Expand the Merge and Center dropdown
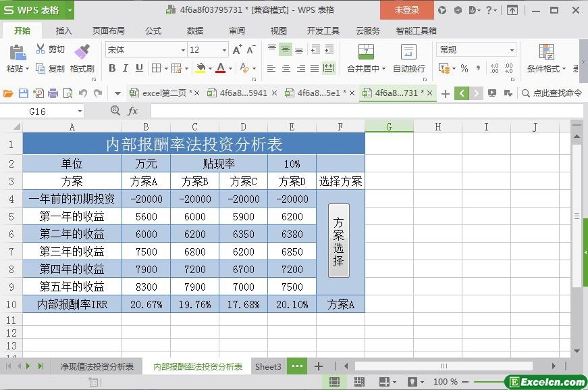588x390 pixels. tap(383, 69)
